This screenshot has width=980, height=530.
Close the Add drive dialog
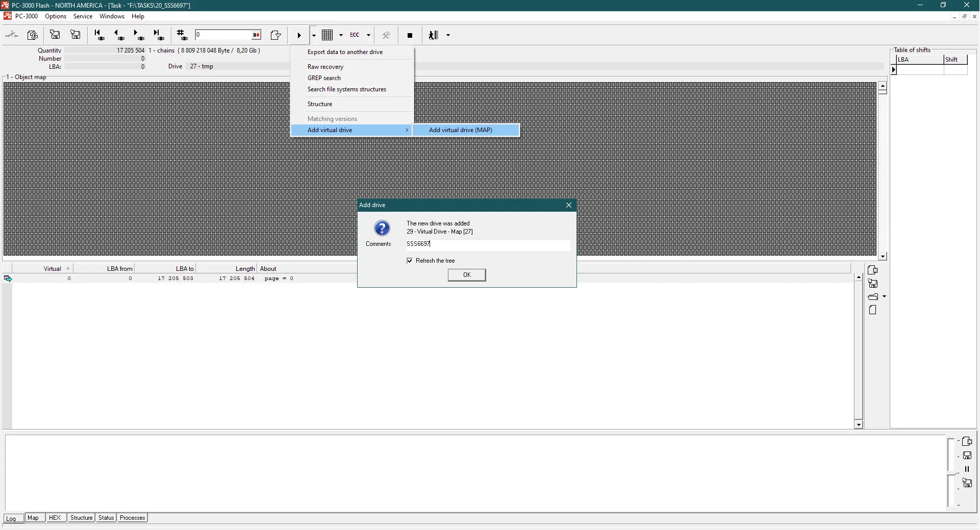(x=568, y=205)
